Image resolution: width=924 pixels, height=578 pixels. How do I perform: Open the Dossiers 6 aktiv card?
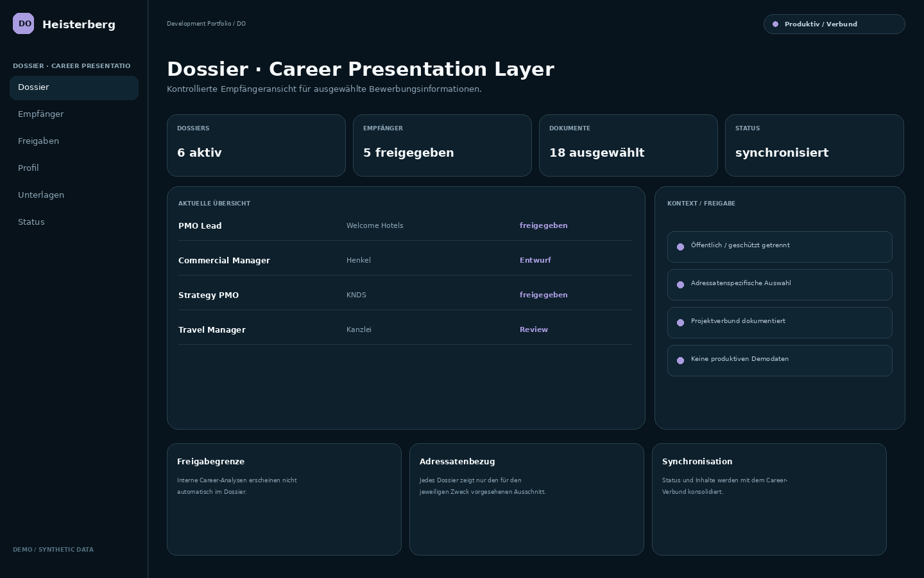tap(256, 145)
